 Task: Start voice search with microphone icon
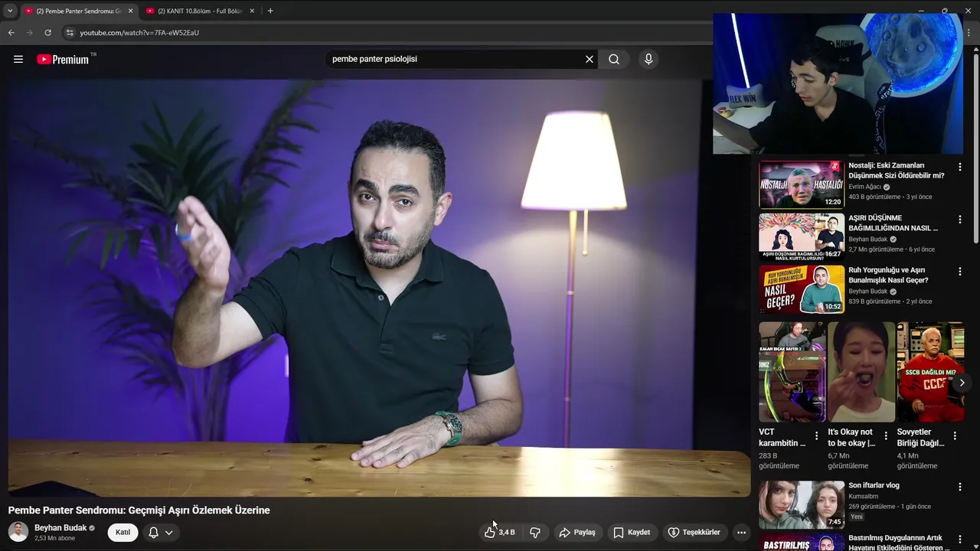point(648,59)
